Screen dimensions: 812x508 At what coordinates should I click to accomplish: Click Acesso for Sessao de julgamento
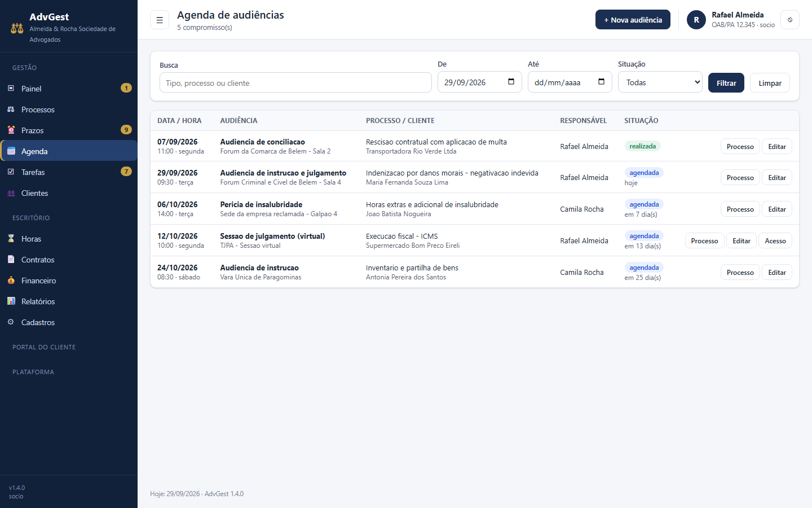tap(775, 240)
